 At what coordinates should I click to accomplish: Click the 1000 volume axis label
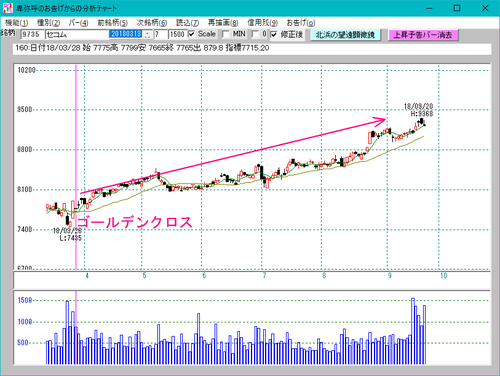click(x=25, y=322)
